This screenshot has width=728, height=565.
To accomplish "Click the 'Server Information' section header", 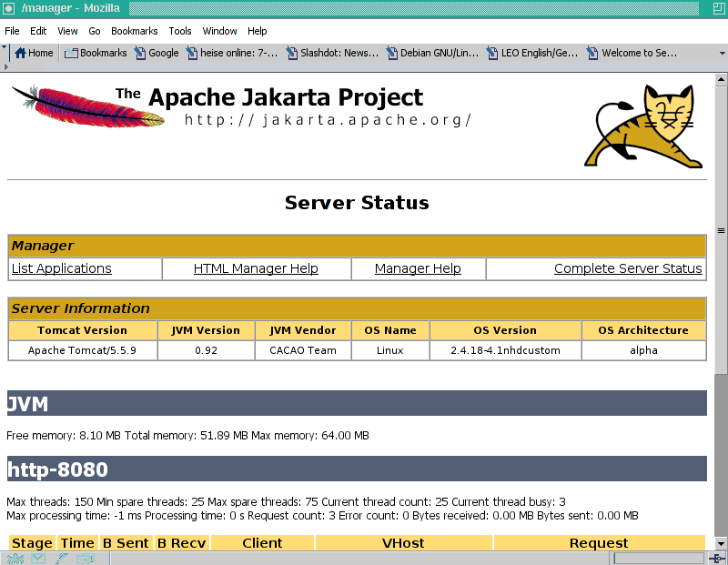I will click(x=357, y=308).
